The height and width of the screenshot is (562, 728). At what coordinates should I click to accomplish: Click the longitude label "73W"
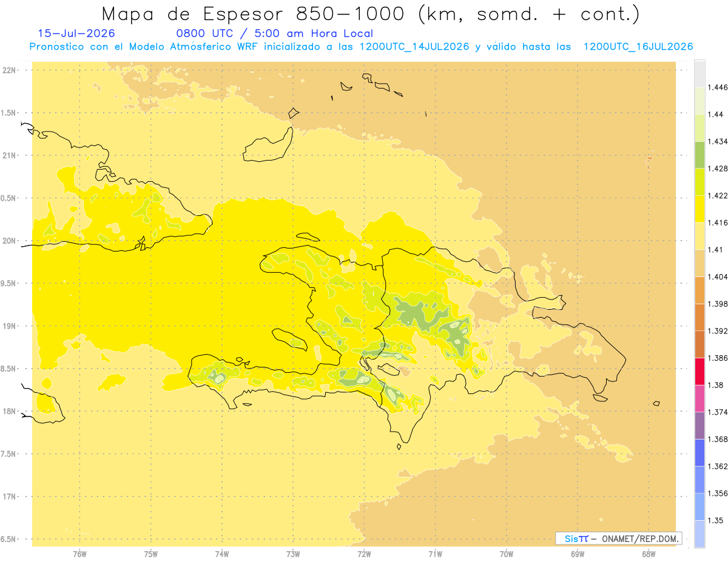[293, 554]
